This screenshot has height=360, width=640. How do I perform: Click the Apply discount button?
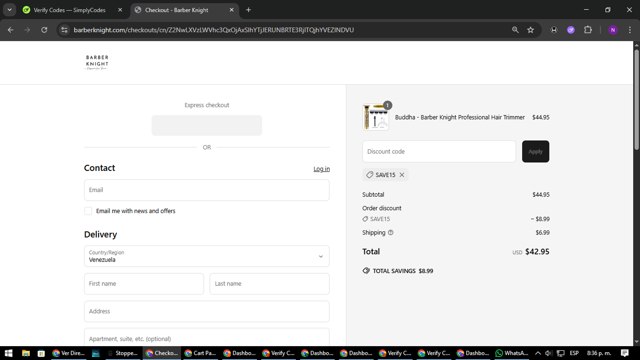[x=536, y=151]
